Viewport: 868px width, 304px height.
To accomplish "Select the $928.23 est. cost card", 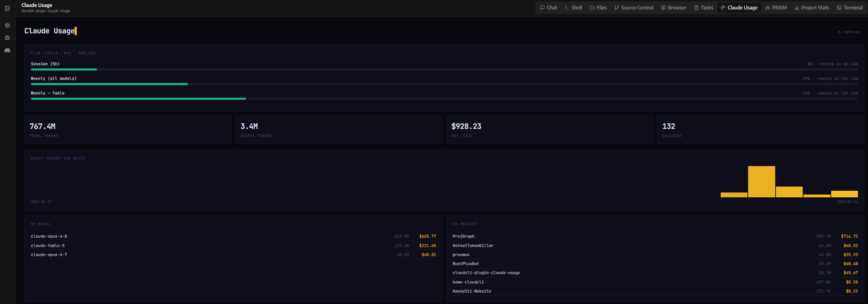I will (x=550, y=130).
